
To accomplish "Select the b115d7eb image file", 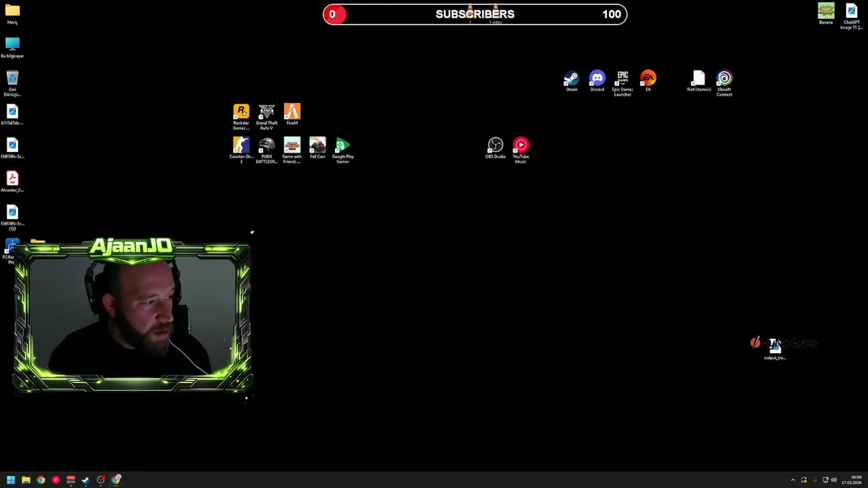I will pyautogui.click(x=12, y=115).
